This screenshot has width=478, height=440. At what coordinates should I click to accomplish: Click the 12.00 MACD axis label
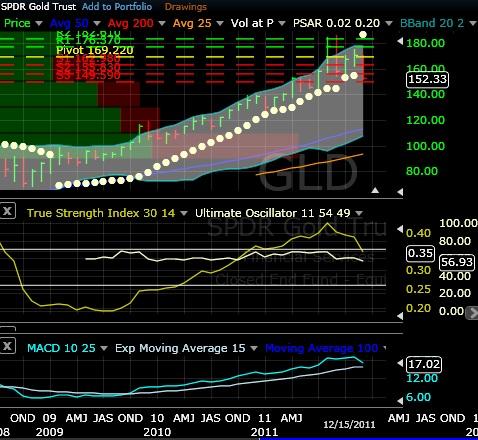422,378
